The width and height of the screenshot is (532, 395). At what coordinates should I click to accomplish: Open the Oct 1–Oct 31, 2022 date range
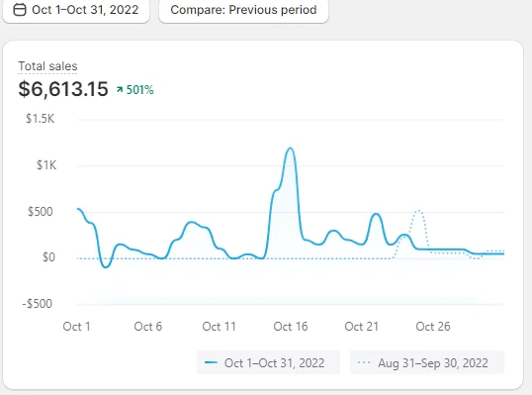pos(76,10)
